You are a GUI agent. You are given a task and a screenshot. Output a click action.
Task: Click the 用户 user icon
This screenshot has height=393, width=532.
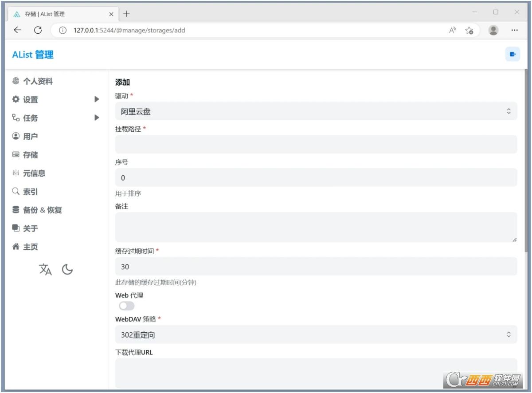click(x=16, y=136)
